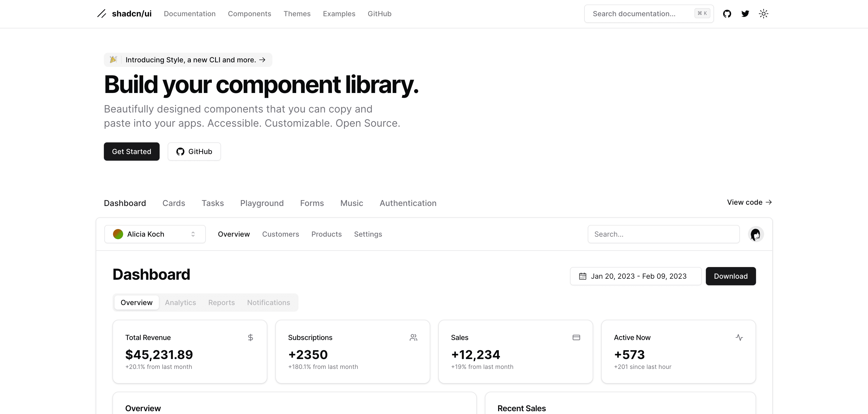Screen dimensions: 868x414
Task: Follow the View code link
Action: (x=749, y=202)
